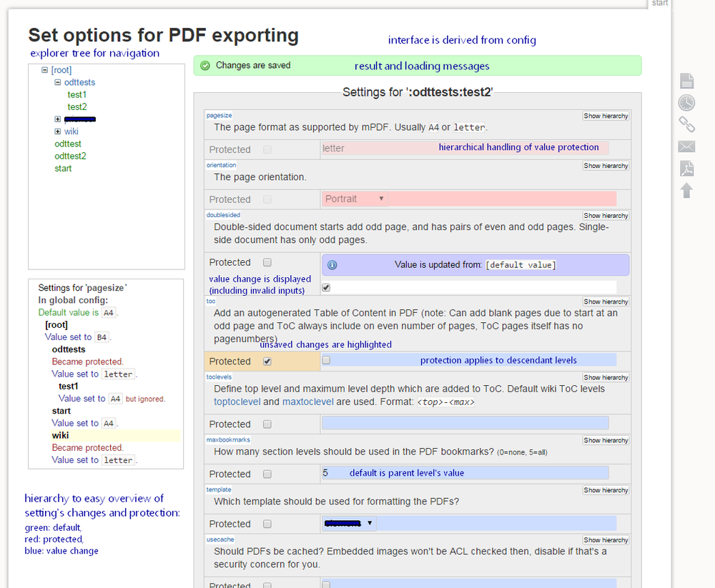Select the wiki namespace link
This screenshot has width=715, height=588.
71,131
